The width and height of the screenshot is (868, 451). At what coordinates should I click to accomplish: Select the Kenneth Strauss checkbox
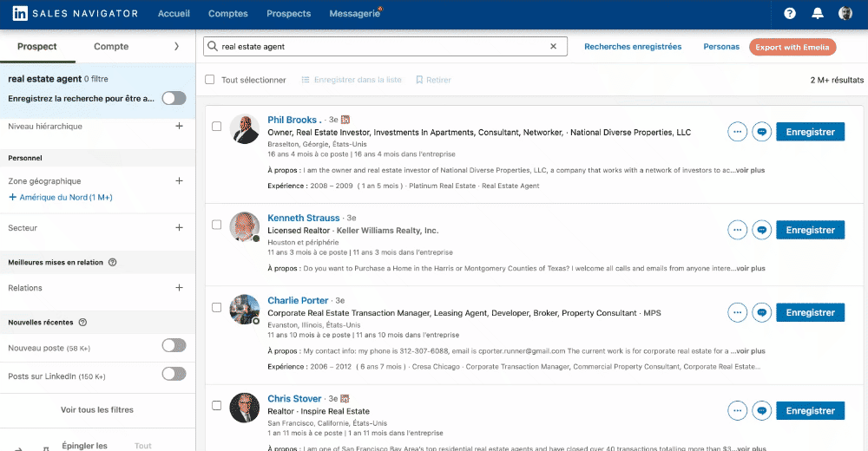[x=216, y=225]
